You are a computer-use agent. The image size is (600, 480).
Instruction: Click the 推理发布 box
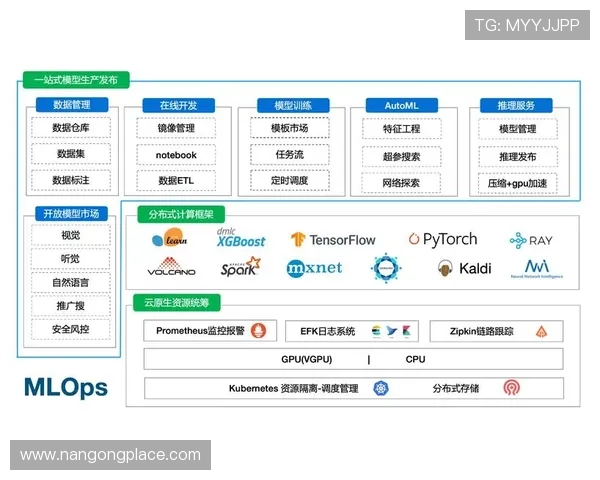pos(518,156)
